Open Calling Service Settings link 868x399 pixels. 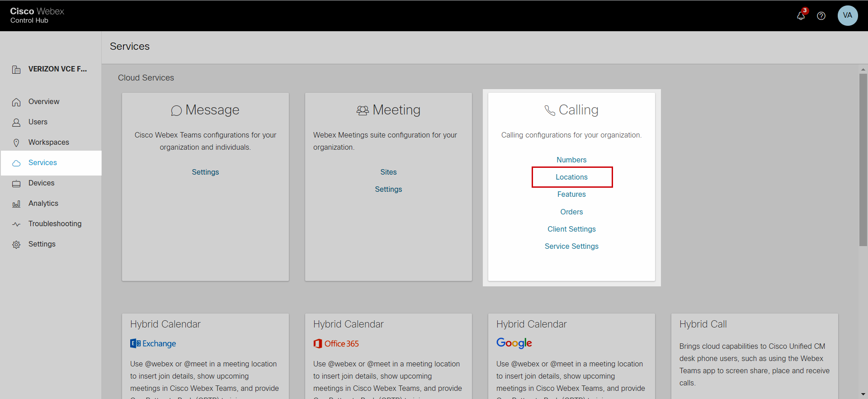pos(571,247)
